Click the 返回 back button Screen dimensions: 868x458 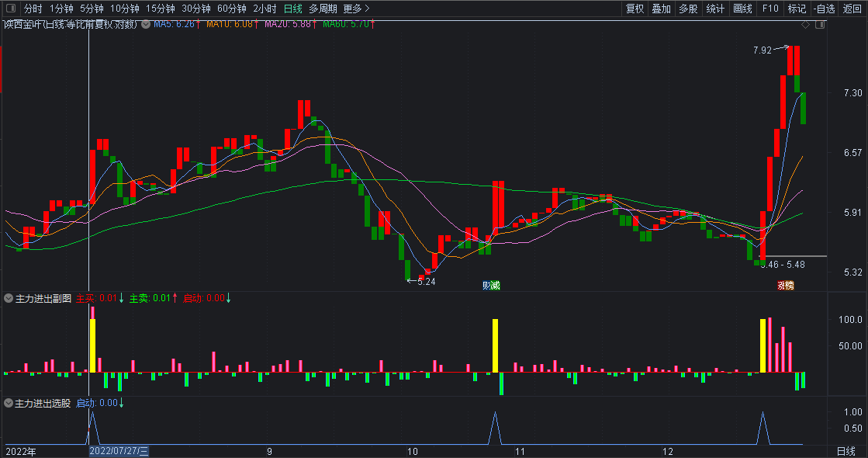(852, 9)
